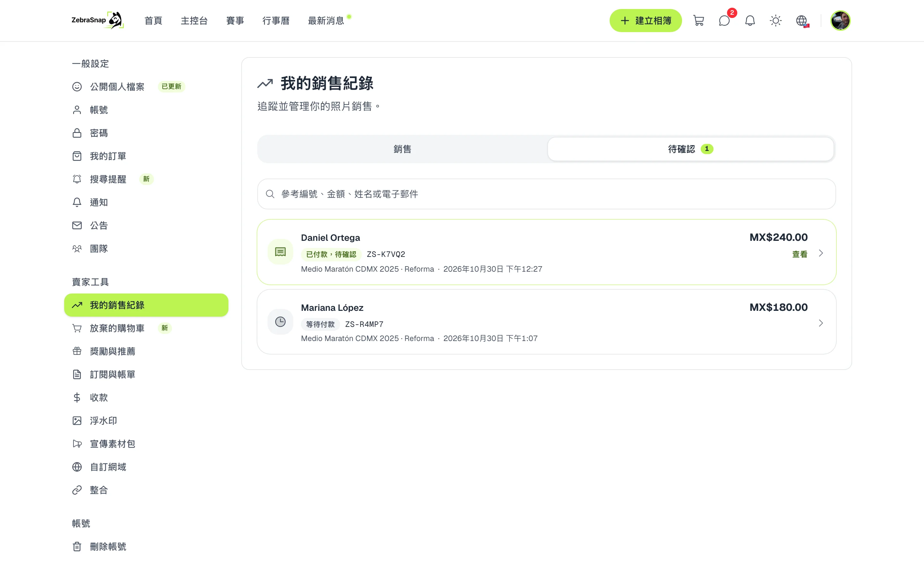
Task: Expand Mariana López row chevron
Action: [821, 323]
